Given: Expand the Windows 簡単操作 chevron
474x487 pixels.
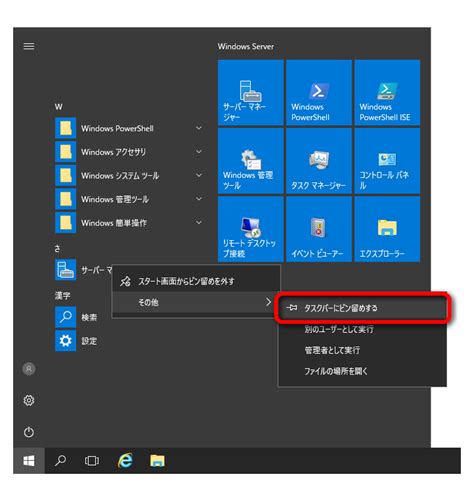Looking at the screenshot, I should point(199,223).
